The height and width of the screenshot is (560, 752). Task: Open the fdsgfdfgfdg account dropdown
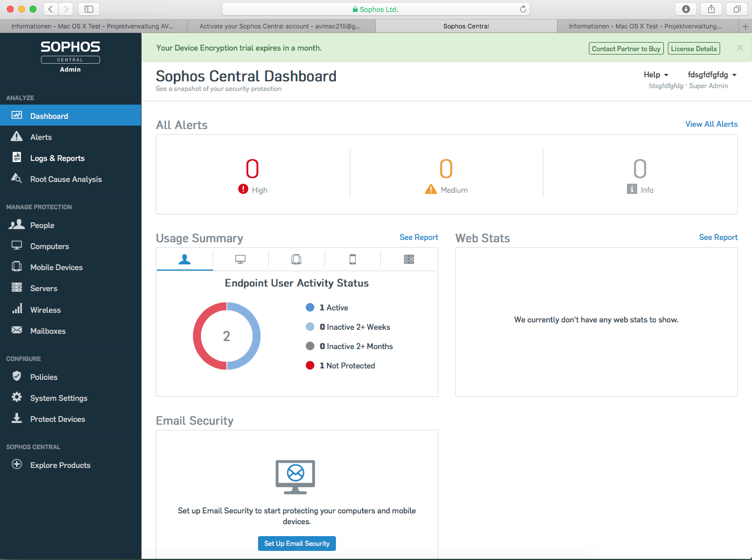click(712, 74)
